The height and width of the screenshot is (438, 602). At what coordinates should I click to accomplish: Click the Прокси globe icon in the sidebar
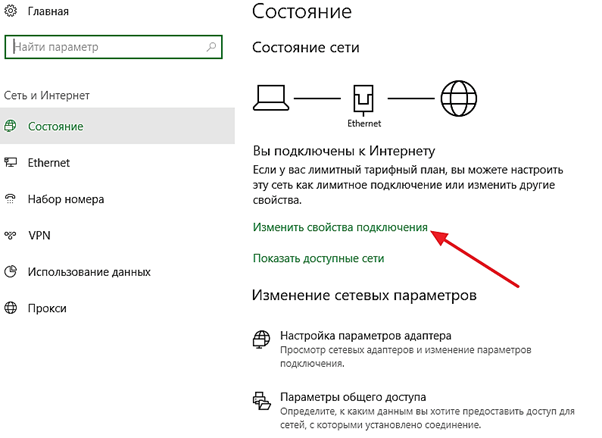coord(10,307)
